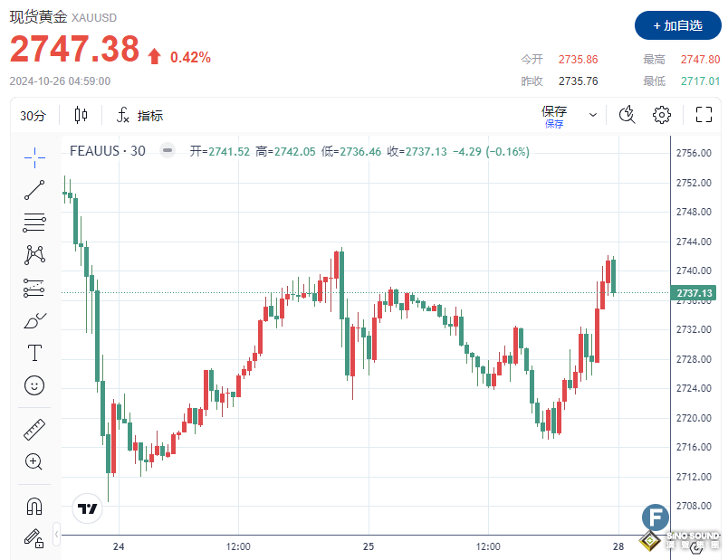Select the brush drawing tool
Viewport: 728px width, 560px height.
coord(34,320)
